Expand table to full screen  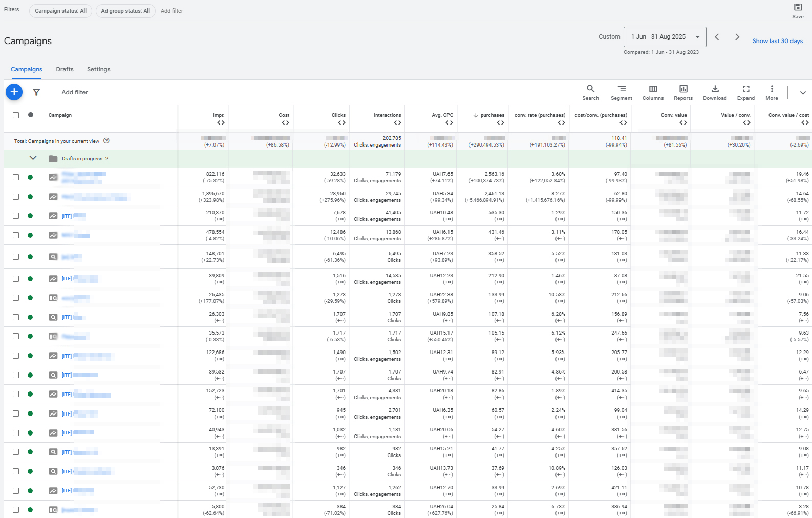pyautogui.click(x=745, y=92)
